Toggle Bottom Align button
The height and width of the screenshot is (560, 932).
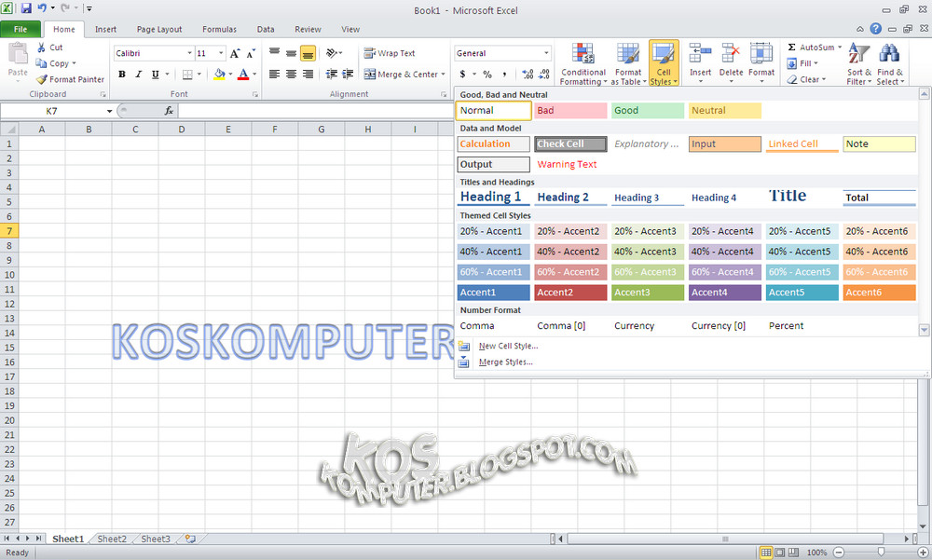[308, 53]
